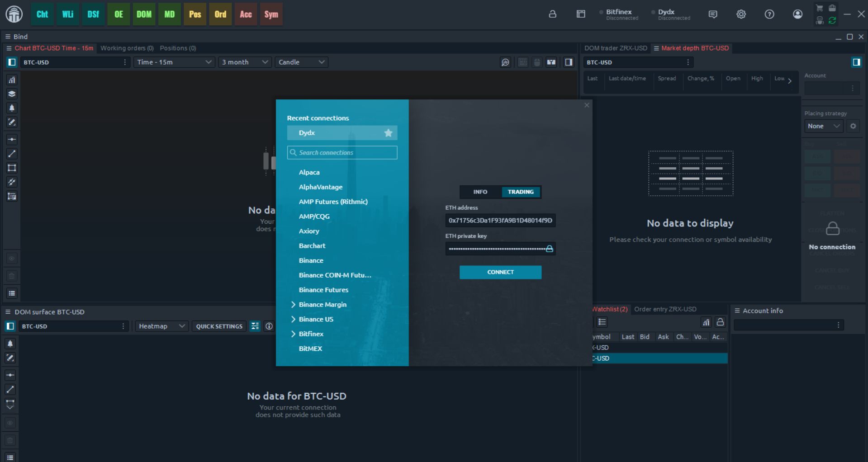
Task: Expand the Binance Margin connection group
Action: point(293,305)
